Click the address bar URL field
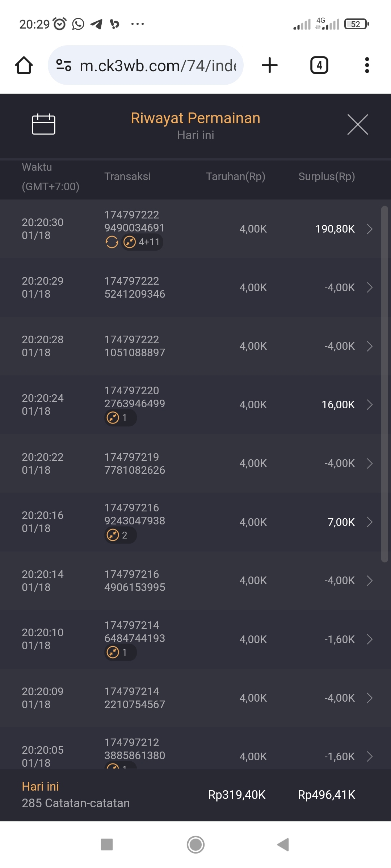 click(157, 66)
